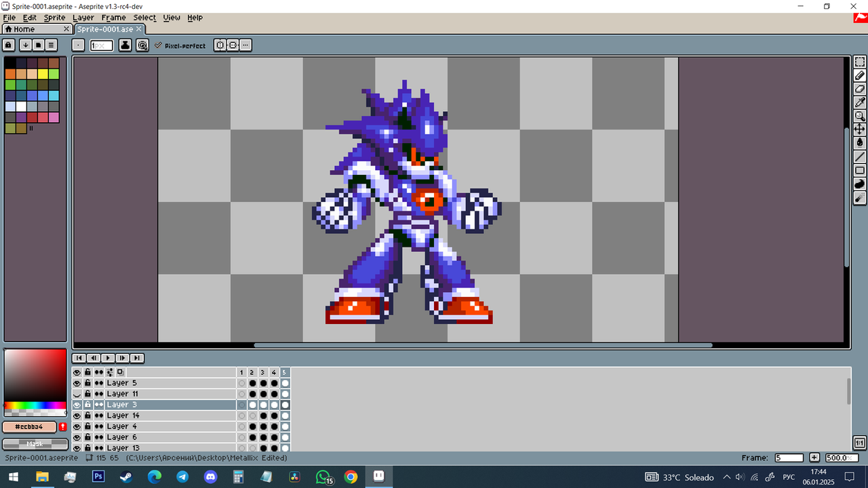Open the Sprite menu
The height and width of the screenshot is (488, 868).
pos(54,18)
